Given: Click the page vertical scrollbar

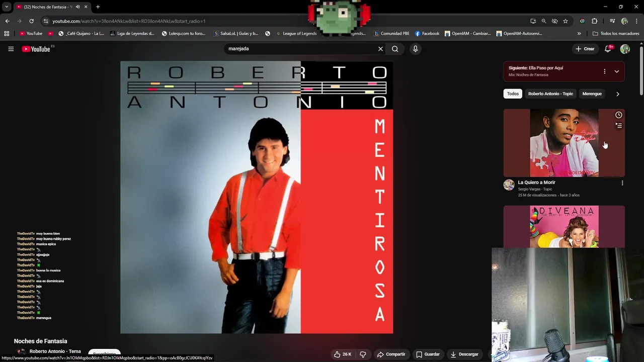Looking at the screenshot, I should tap(641, 70).
